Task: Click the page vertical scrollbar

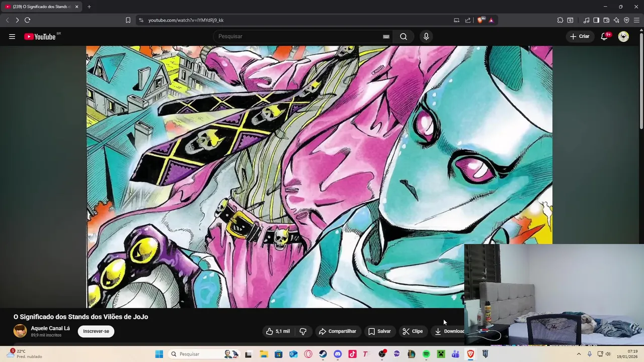Action: pos(641,80)
